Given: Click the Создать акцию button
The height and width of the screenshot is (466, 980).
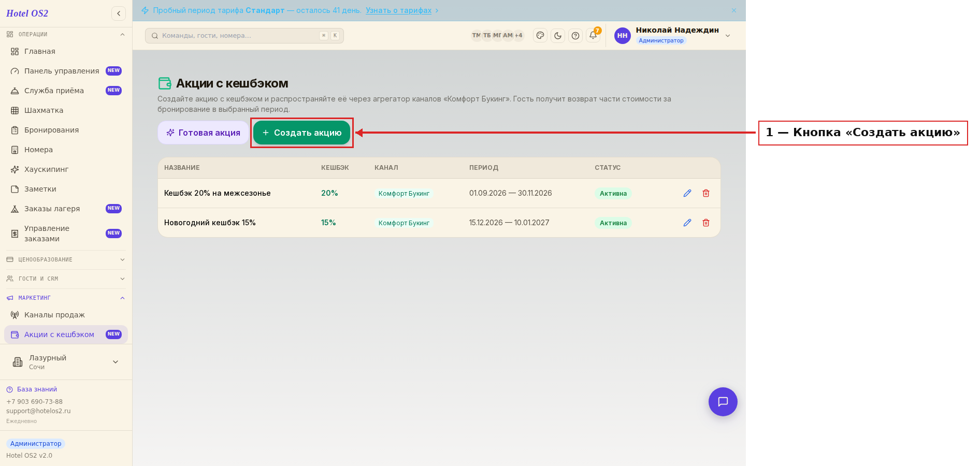Looking at the screenshot, I should (x=302, y=133).
